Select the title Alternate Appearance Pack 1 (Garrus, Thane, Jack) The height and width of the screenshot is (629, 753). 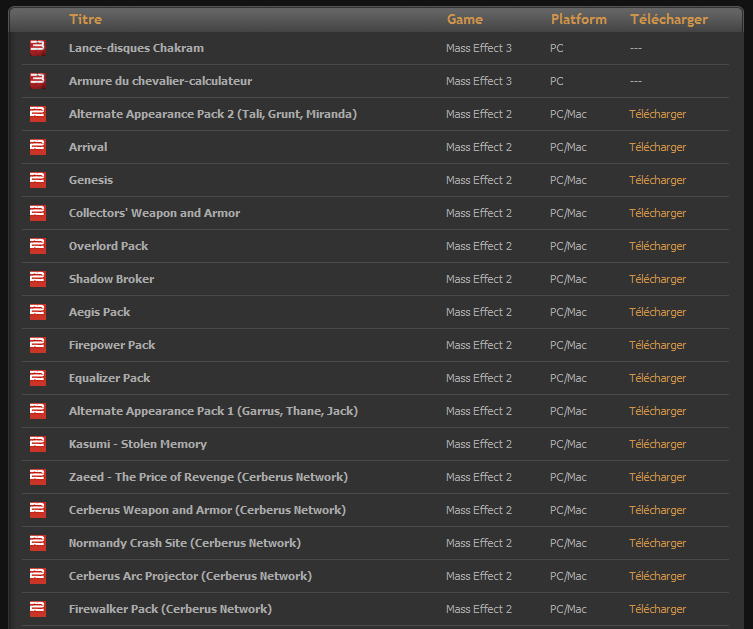tap(213, 411)
